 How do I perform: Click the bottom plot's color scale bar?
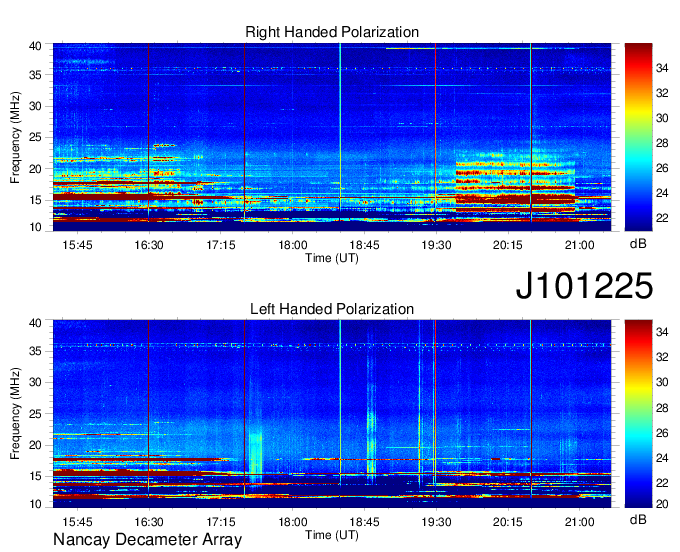coord(638,414)
